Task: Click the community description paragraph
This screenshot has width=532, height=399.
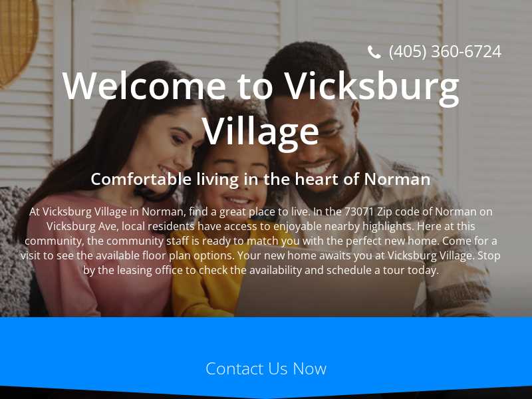Action: [x=261, y=241]
